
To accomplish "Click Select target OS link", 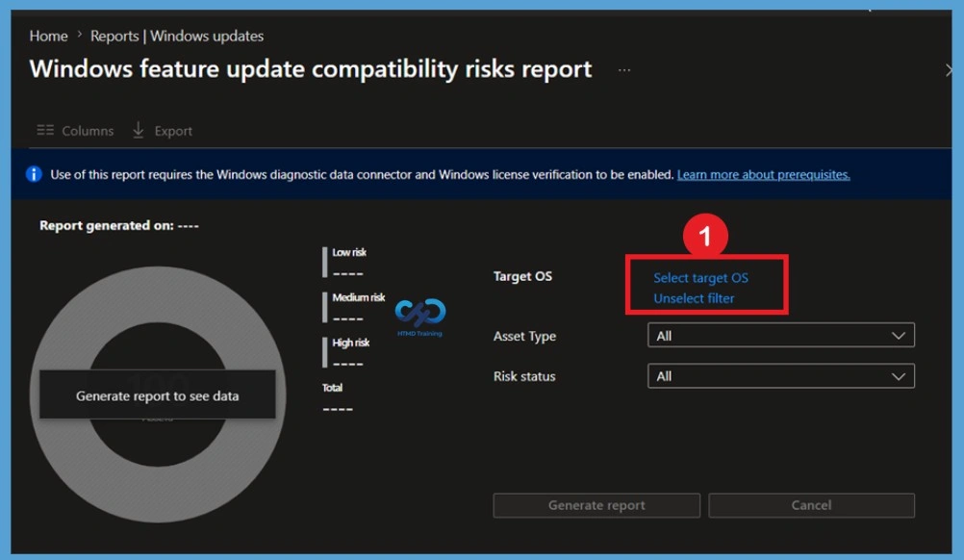I will pyautogui.click(x=700, y=278).
